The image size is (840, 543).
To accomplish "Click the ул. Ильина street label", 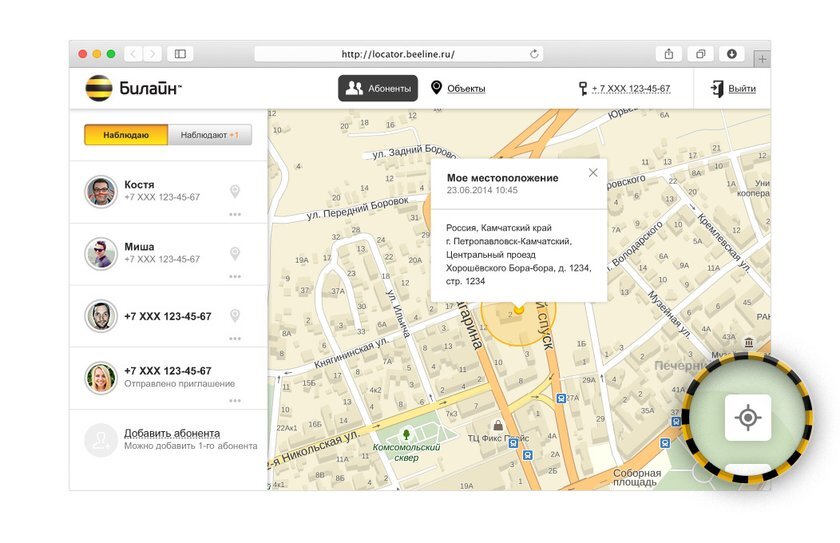I will [399, 314].
